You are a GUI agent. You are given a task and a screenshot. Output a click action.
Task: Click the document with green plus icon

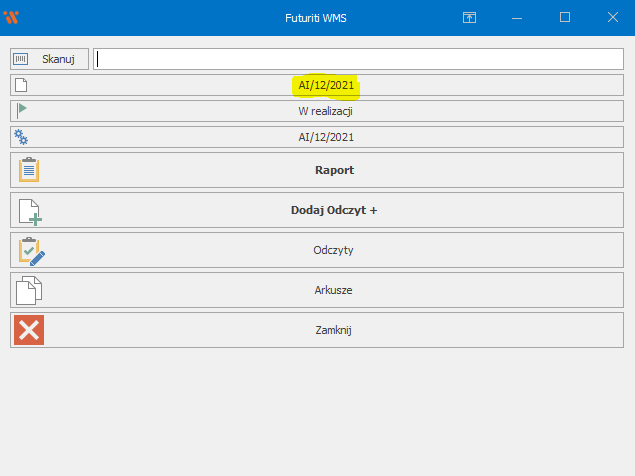point(30,210)
